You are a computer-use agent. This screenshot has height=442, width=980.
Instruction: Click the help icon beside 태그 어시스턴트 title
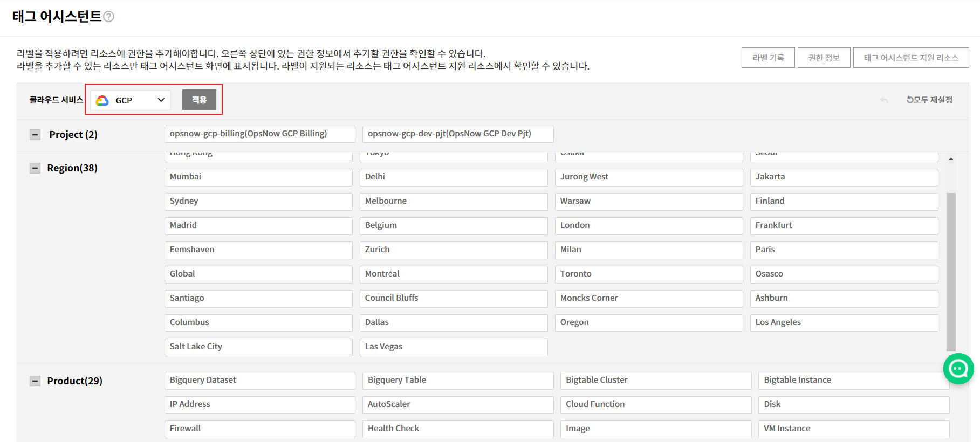[x=108, y=17]
